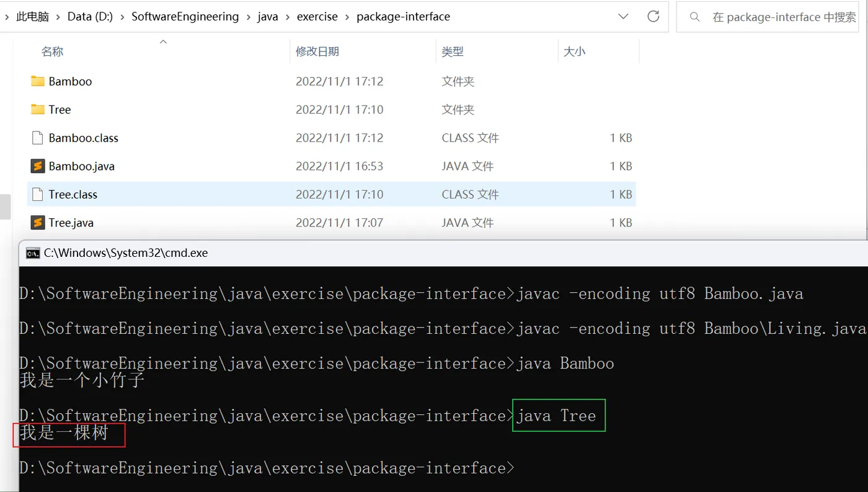Viewport: 868px width, 492px height.
Task: Click the Tree folder's date 2022/11/1 17:10
Action: 340,110
